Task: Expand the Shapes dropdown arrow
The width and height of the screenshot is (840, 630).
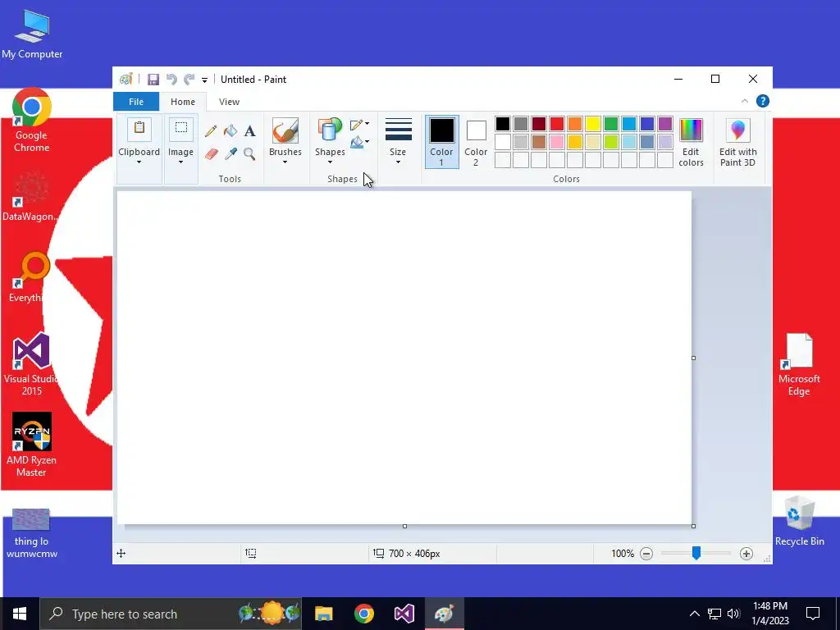Action: 330,162
